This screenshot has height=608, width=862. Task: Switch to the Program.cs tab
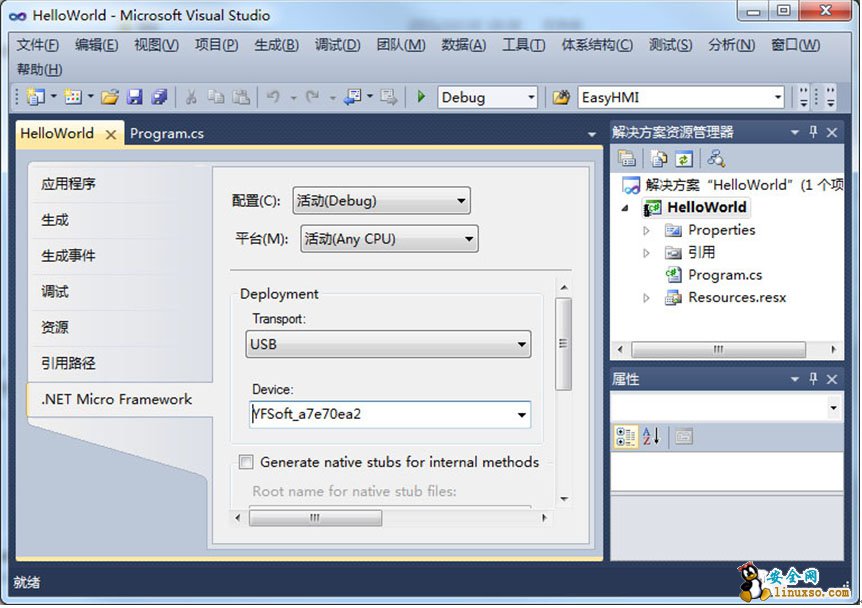pos(167,134)
